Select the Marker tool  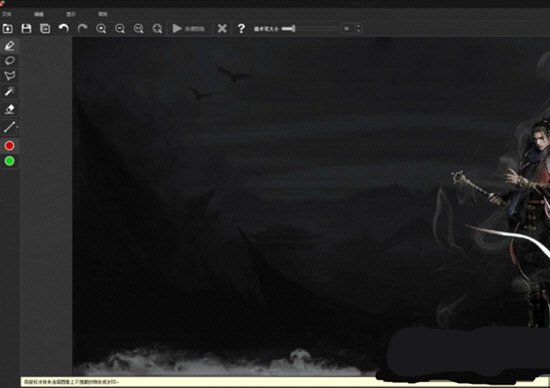point(9,46)
